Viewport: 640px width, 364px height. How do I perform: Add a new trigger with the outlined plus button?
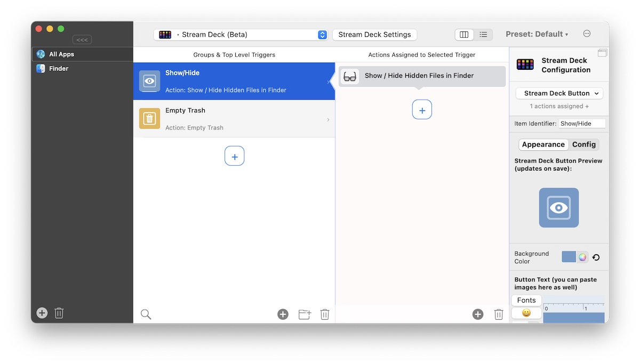(x=234, y=156)
